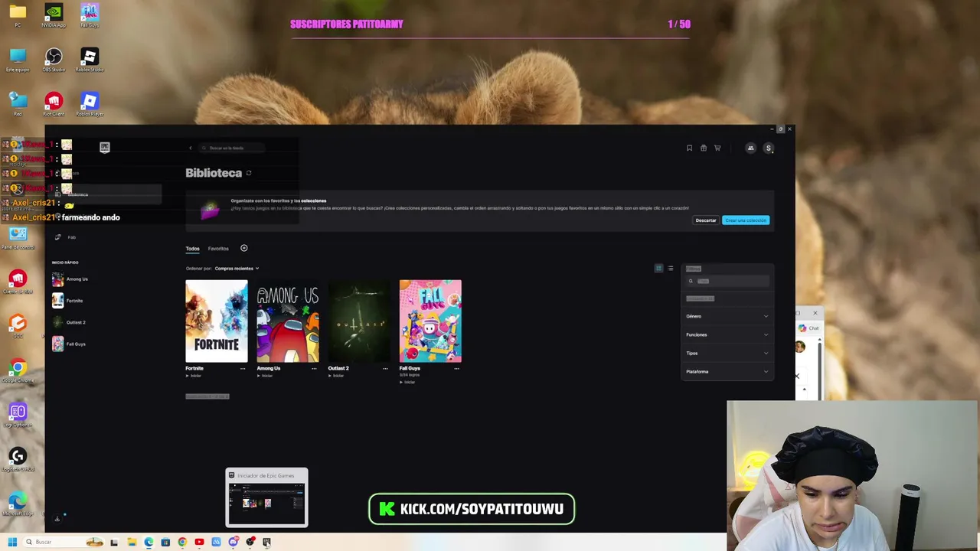
Task: Open the S profile avatar menu
Action: coord(768,148)
